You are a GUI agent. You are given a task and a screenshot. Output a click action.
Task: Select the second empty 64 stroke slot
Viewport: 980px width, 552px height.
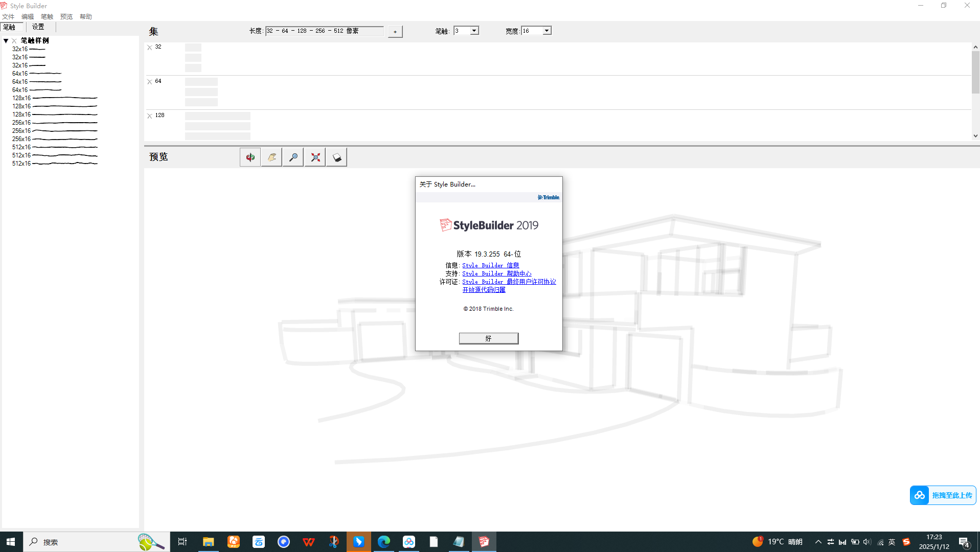(x=201, y=92)
